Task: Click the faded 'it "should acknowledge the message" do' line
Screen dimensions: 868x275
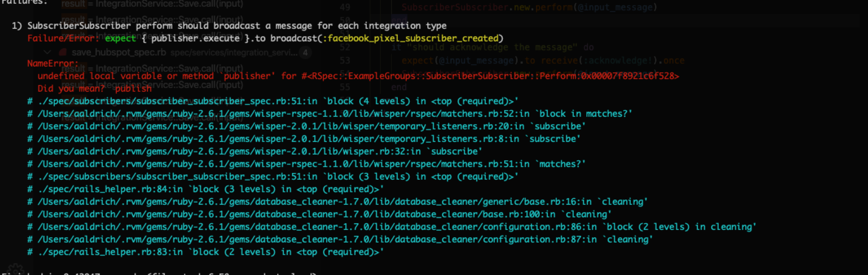Action: [492, 47]
